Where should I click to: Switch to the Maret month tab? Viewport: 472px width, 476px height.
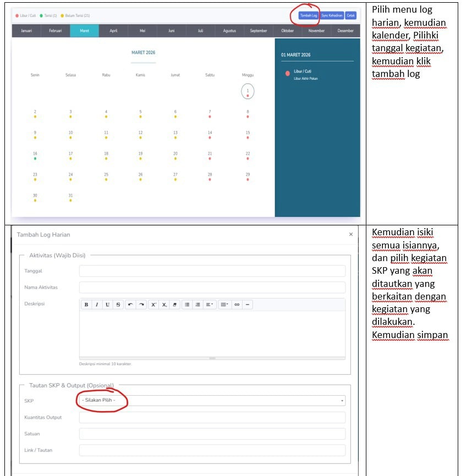[x=84, y=31]
